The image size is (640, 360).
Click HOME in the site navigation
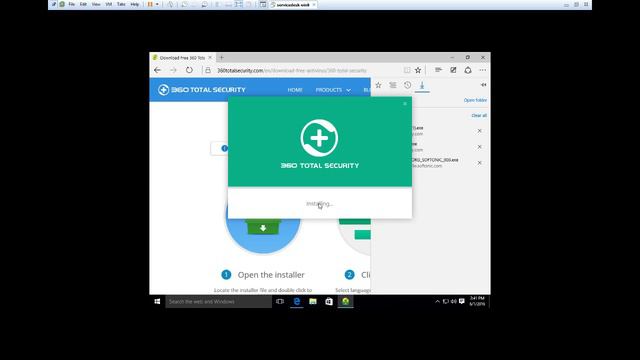[x=295, y=90]
